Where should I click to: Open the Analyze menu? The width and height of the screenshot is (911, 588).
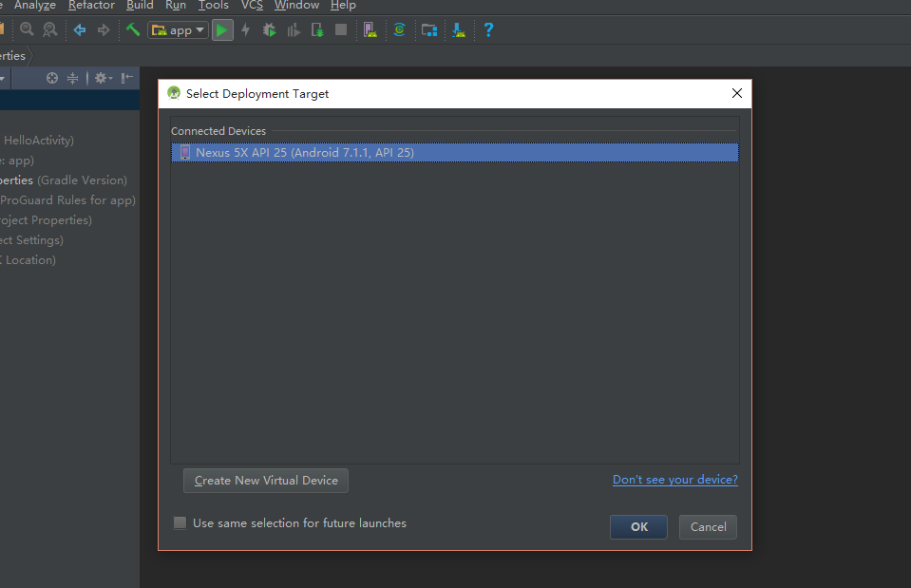pos(35,6)
